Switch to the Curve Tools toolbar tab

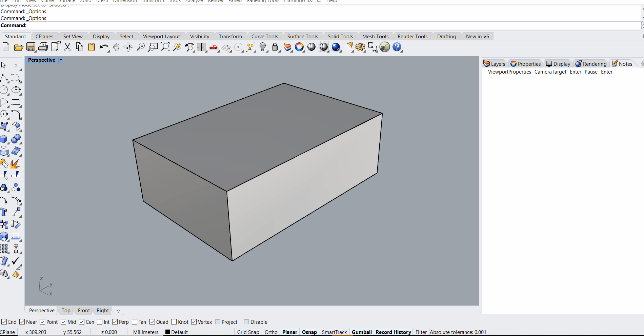point(265,36)
